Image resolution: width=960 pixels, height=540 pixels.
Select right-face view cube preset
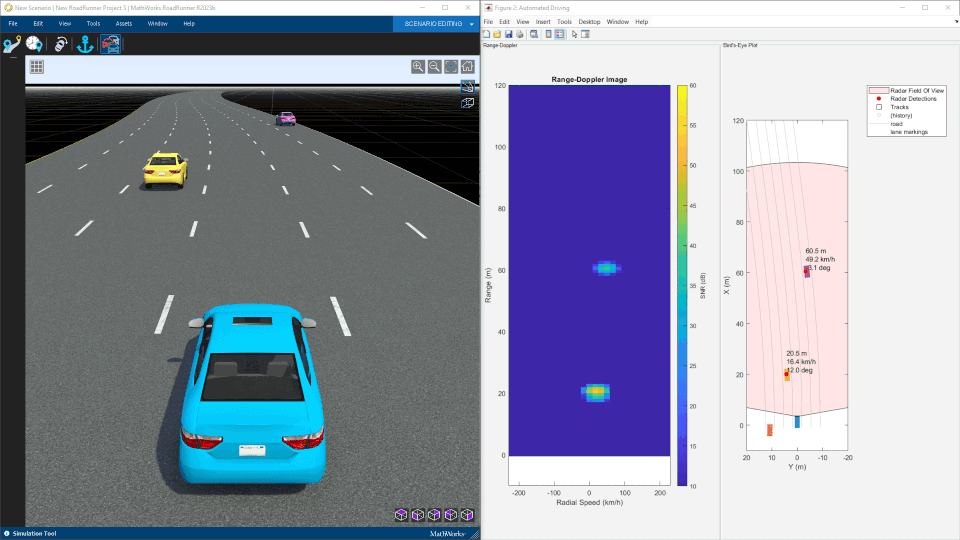click(x=467, y=515)
